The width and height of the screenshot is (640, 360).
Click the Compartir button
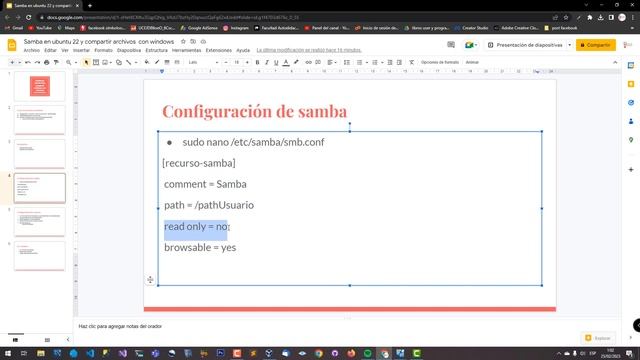(596, 45)
